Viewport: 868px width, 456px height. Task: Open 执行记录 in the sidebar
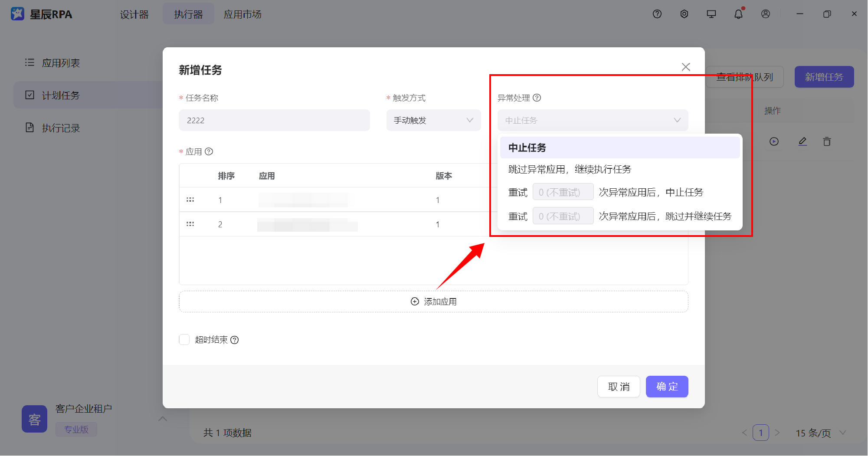pyautogui.click(x=61, y=128)
